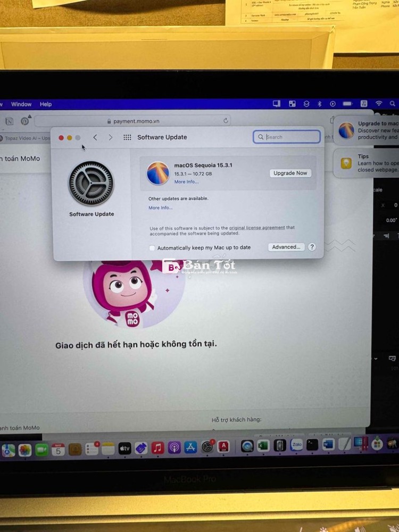Open Zalo from the Dock
399x532 pixels.
point(296,445)
